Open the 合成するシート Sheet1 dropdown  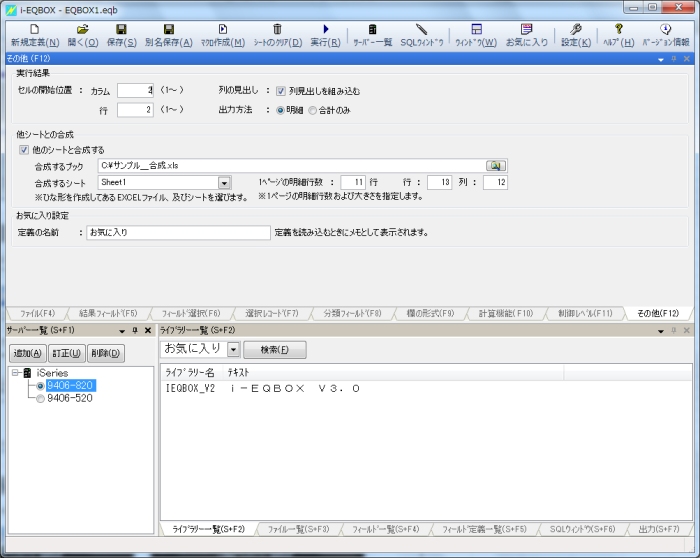click(x=224, y=183)
